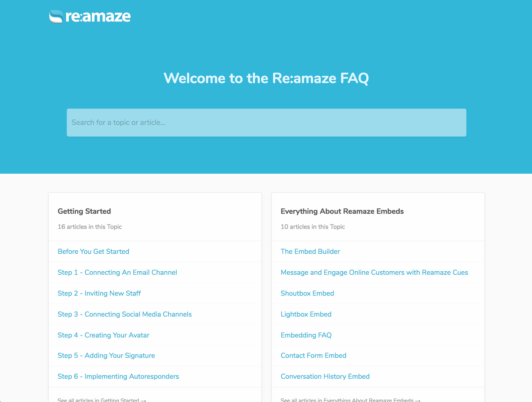
Task: Click inside the search topic field
Action: click(266, 122)
